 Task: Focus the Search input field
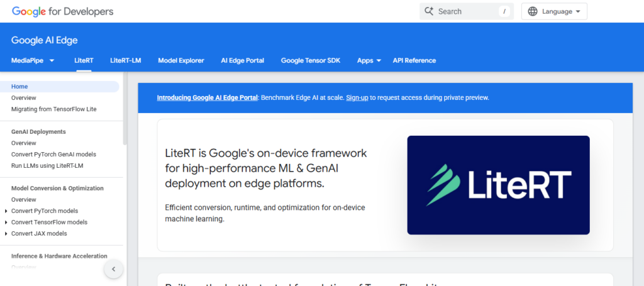click(x=467, y=11)
